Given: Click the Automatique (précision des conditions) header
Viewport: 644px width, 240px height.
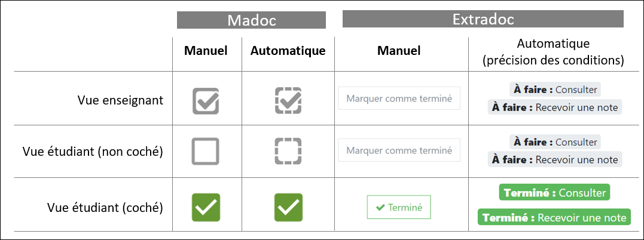Looking at the screenshot, I should click(554, 52).
